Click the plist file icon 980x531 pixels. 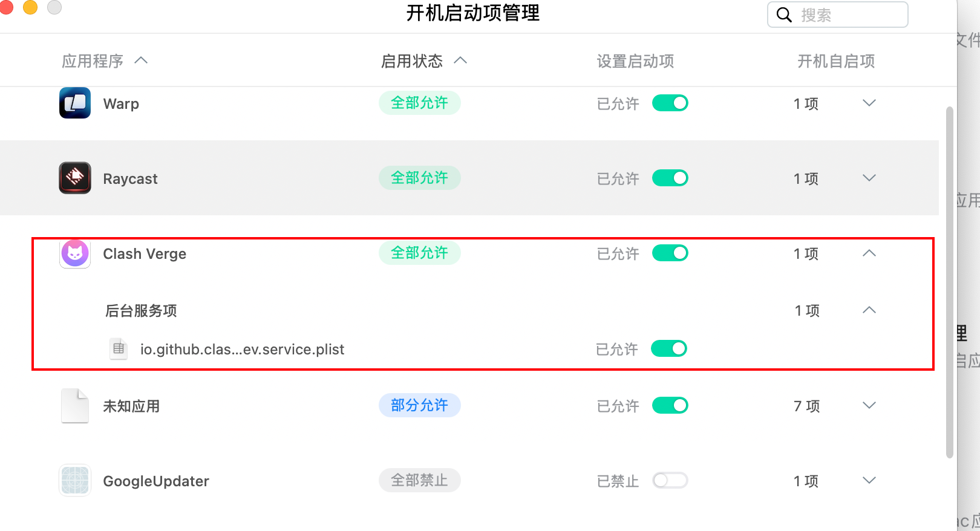point(119,349)
